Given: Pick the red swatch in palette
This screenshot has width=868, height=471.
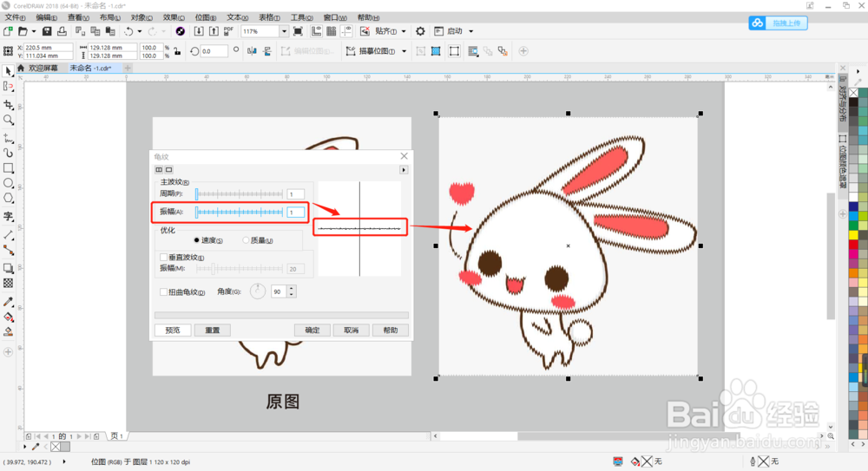Looking at the screenshot, I should point(853,244).
